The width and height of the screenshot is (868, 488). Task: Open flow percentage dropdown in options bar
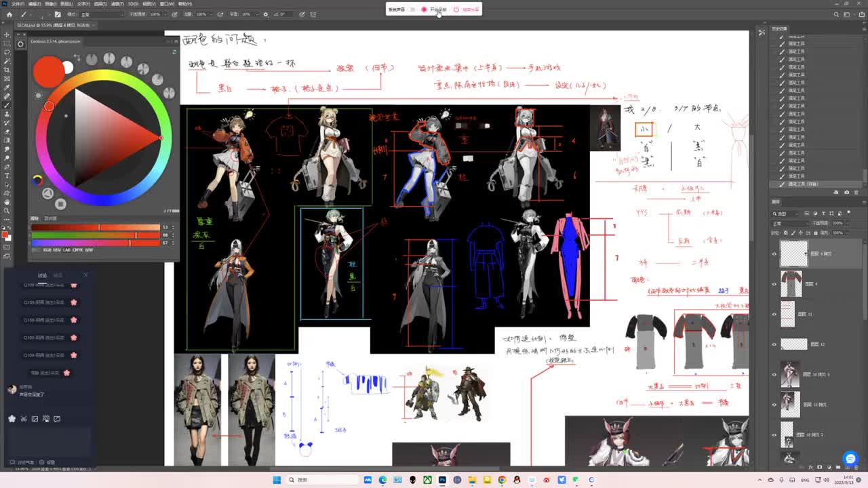point(211,14)
